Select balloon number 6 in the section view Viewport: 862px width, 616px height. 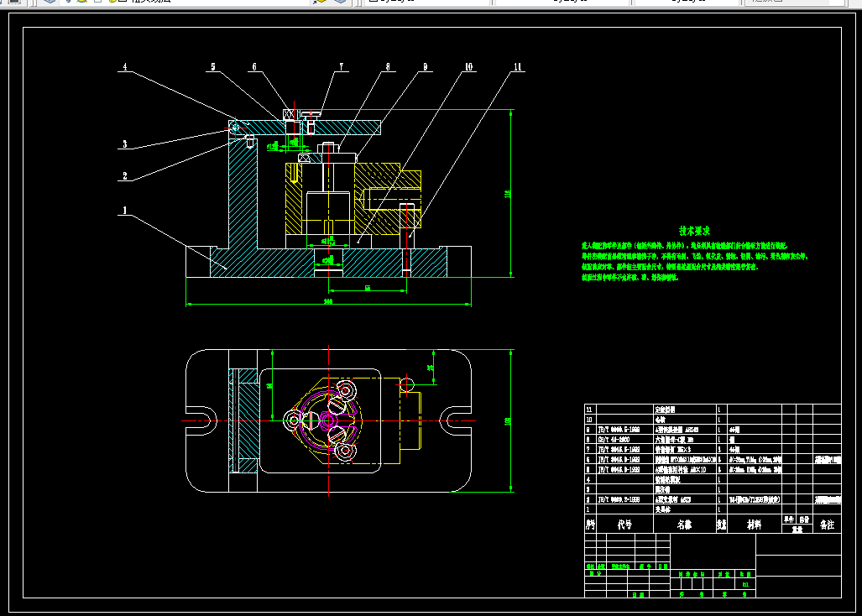tap(254, 66)
